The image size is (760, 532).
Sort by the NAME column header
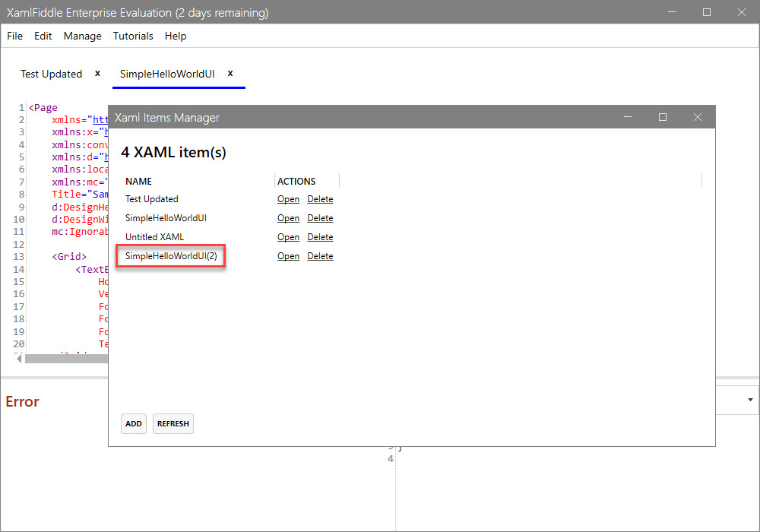click(138, 181)
